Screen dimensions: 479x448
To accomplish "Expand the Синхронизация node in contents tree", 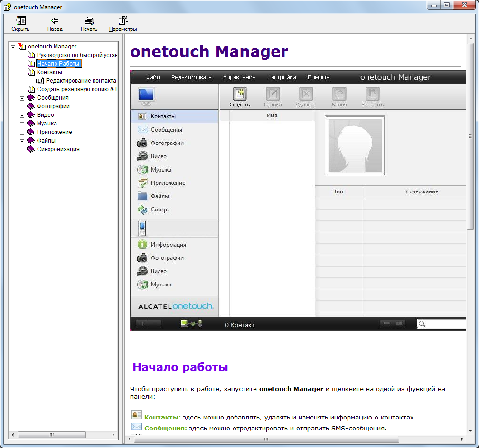I will 22,150.
